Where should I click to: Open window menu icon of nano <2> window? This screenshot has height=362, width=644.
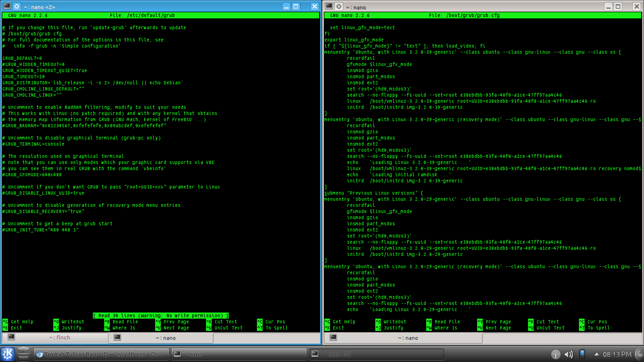pos(6,6)
